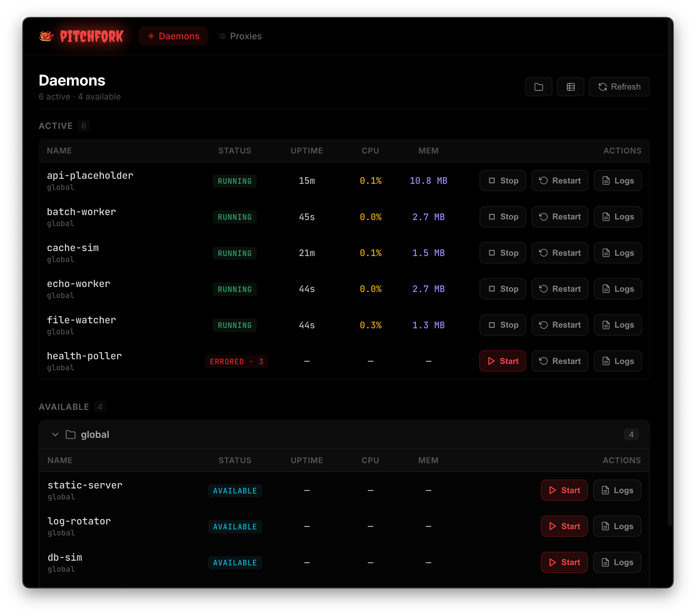Click the ERRORED · 3 status badge

237,361
